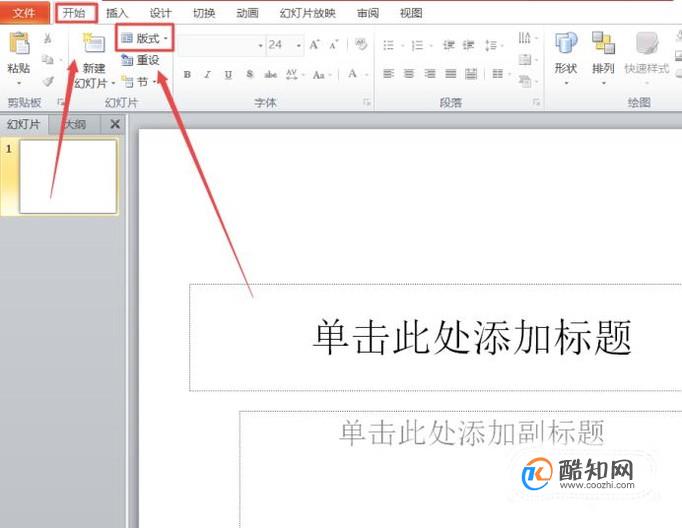
Task: Cut selection with the scissors icon
Action: tap(47, 39)
